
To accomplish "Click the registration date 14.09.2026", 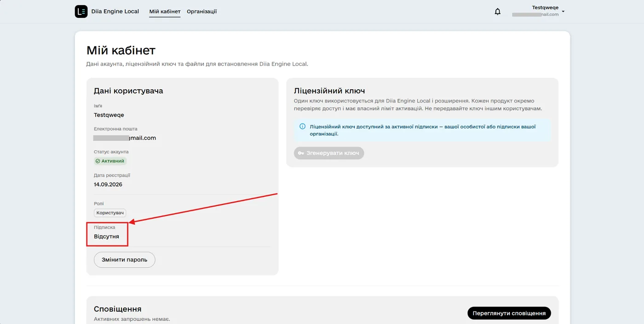I will [108, 185].
